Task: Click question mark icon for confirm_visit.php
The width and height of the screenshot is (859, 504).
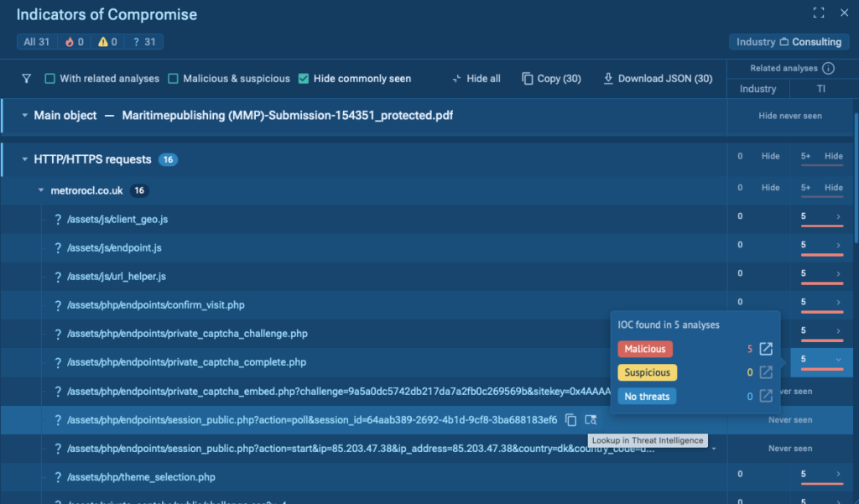Action: click(58, 305)
